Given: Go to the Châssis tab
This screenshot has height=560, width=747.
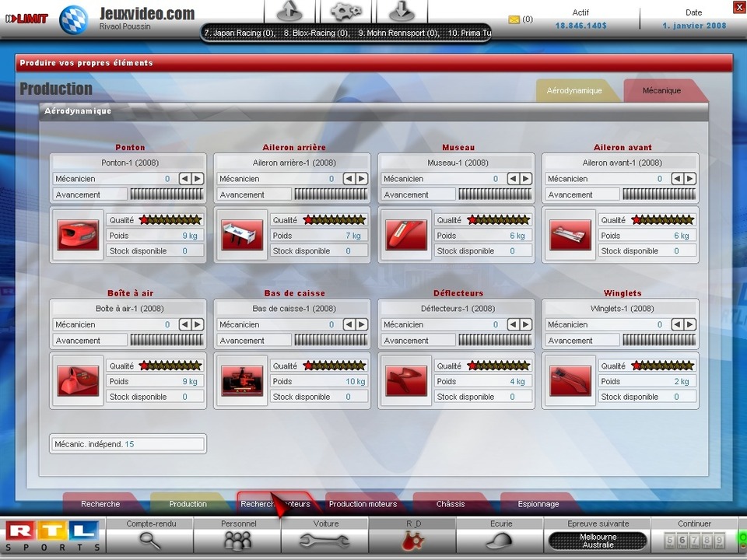Looking at the screenshot, I should (451, 504).
